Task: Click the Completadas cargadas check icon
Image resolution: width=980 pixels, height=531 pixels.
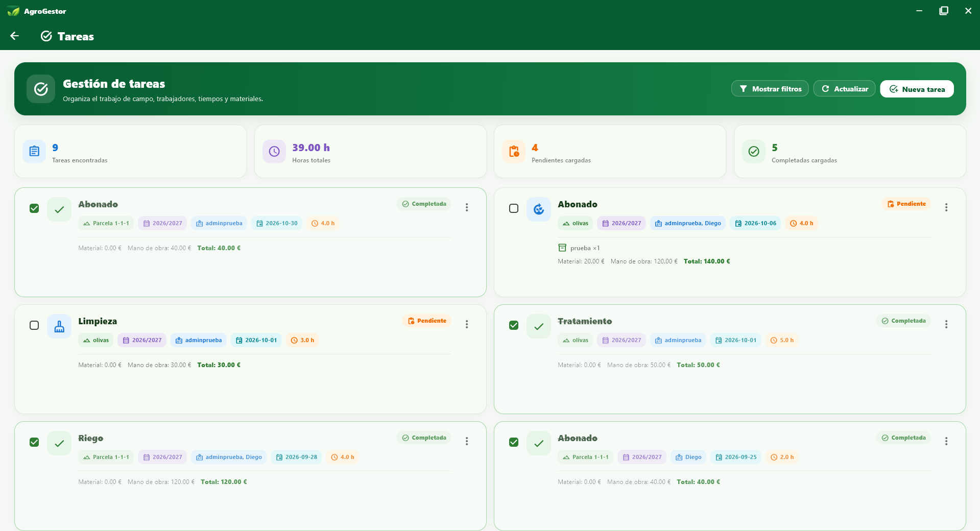Action: (x=754, y=151)
